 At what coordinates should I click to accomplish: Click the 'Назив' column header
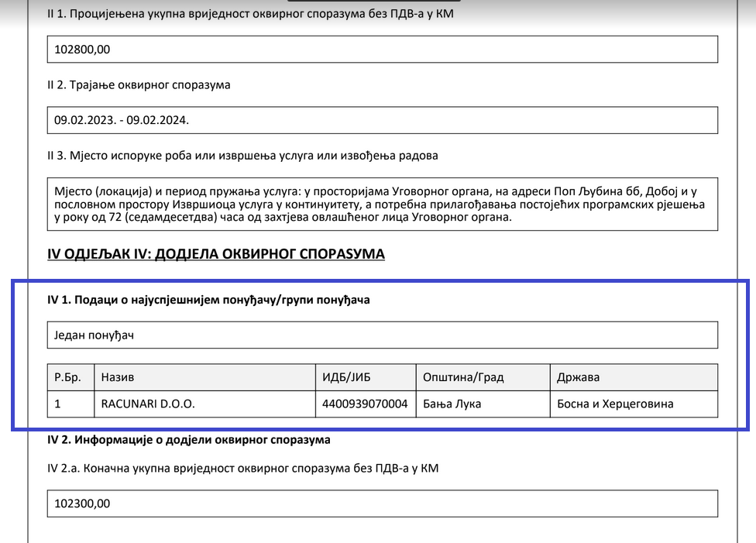pyautogui.click(x=205, y=377)
